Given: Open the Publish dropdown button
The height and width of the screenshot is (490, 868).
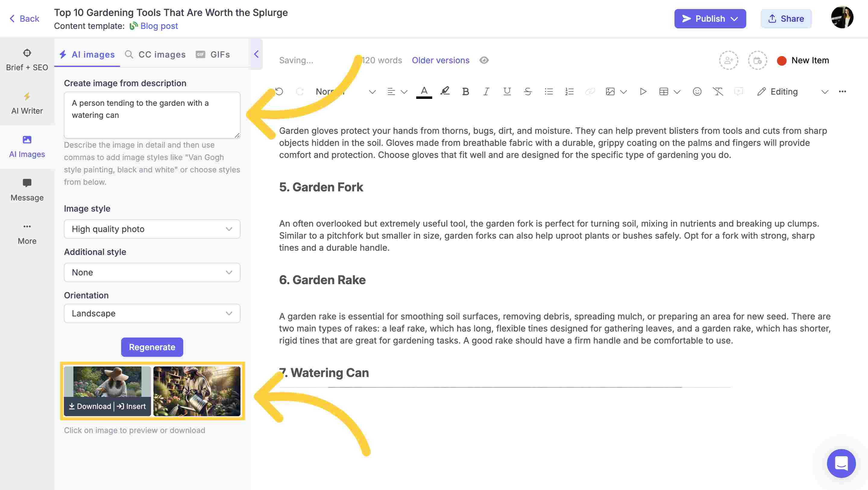Looking at the screenshot, I should (710, 19).
